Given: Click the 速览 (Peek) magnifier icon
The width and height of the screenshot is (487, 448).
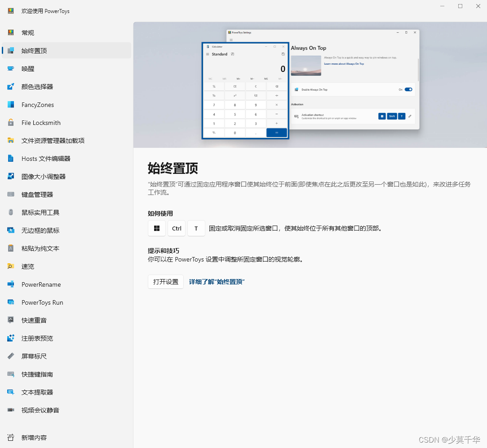Looking at the screenshot, I should tap(11, 266).
